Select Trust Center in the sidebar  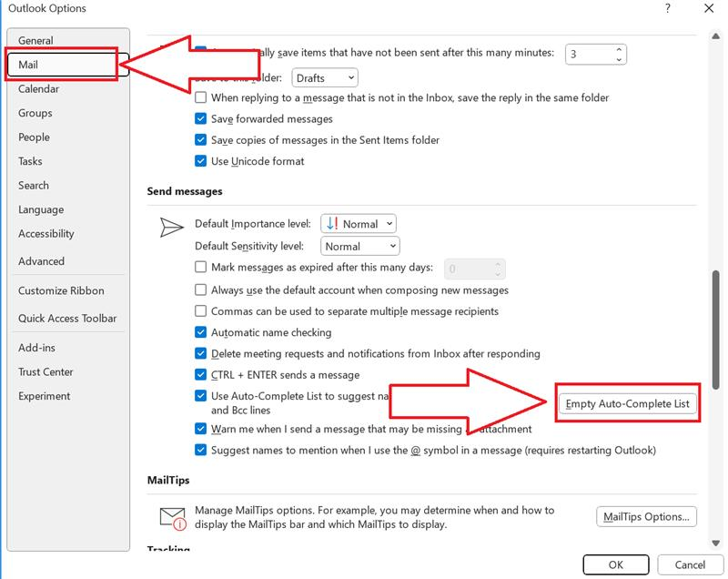(45, 372)
